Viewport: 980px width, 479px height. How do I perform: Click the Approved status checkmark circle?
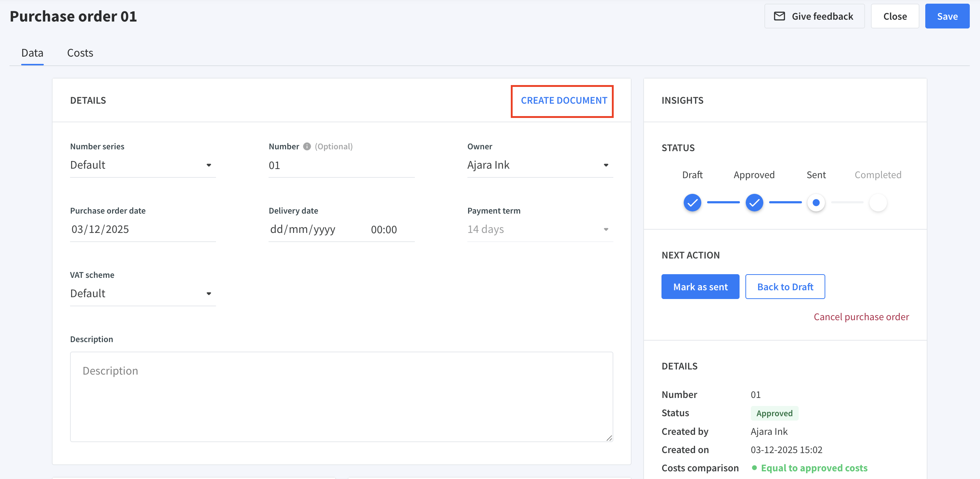pos(754,203)
